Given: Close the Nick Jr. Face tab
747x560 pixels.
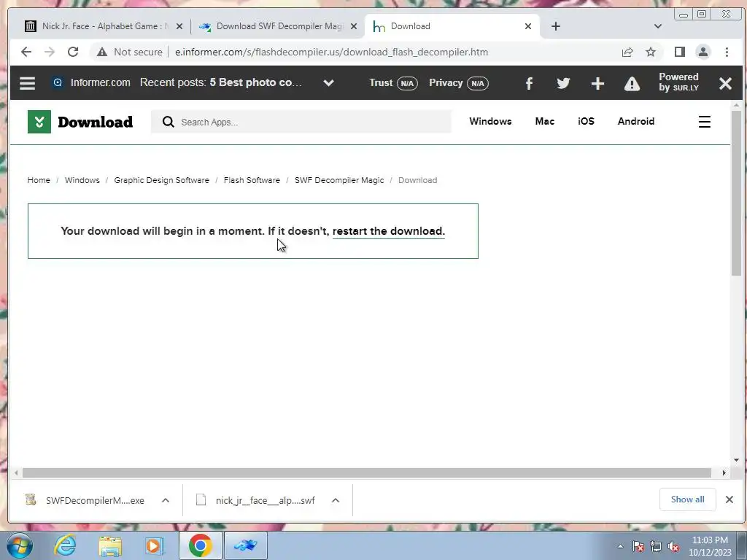Looking at the screenshot, I should pyautogui.click(x=179, y=26).
